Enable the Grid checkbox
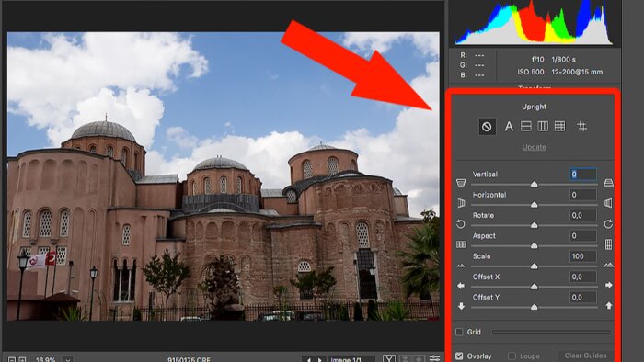644x362 pixels. 459,332
